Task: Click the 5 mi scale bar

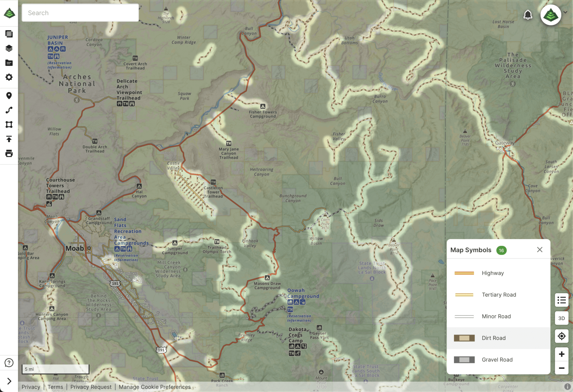Action: [x=55, y=369]
